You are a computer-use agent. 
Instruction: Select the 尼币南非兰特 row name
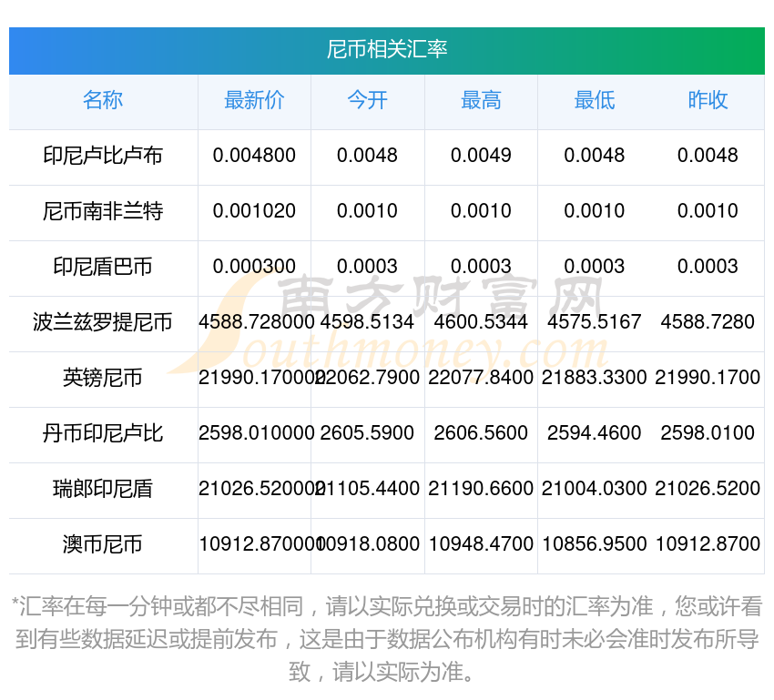point(103,211)
